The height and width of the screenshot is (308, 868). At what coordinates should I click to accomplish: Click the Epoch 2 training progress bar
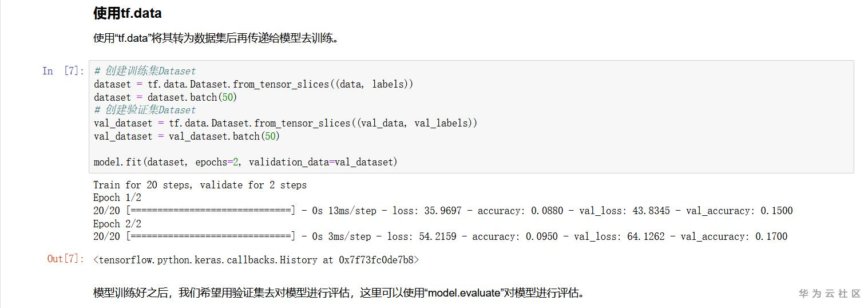pyautogui.click(x=211, y=236)
